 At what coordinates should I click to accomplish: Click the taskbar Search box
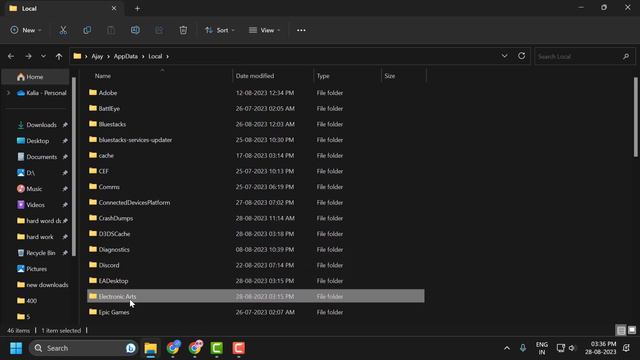(83, 348)
